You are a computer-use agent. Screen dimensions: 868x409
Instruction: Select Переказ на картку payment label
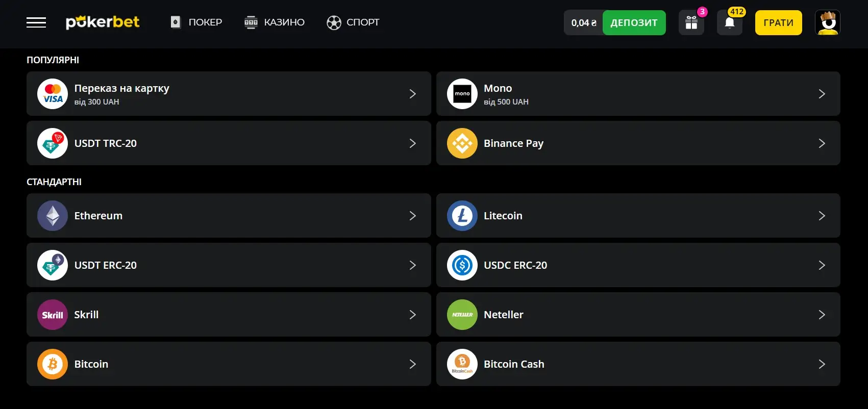(122, 88)
